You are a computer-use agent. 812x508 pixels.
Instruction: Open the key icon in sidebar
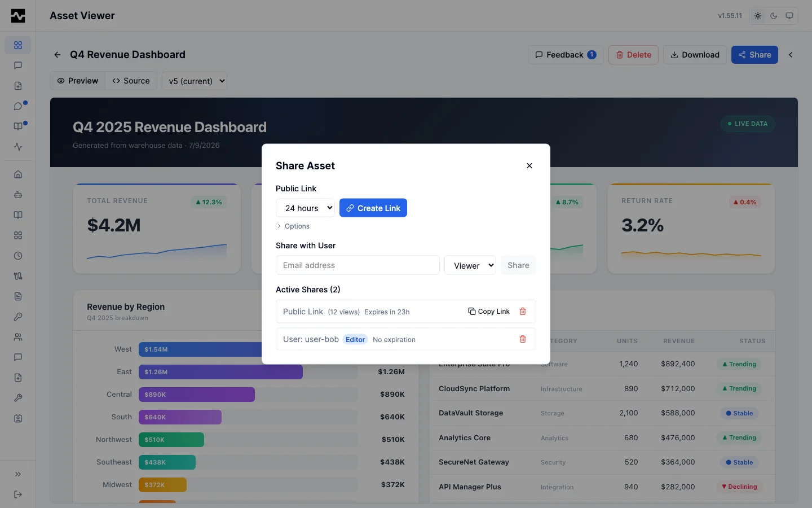click(x=18, y=317)
